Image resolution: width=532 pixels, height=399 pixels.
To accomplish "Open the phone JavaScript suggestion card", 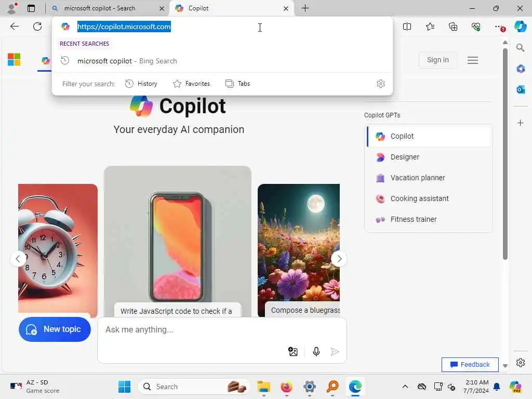I will (x=178, y=241).
